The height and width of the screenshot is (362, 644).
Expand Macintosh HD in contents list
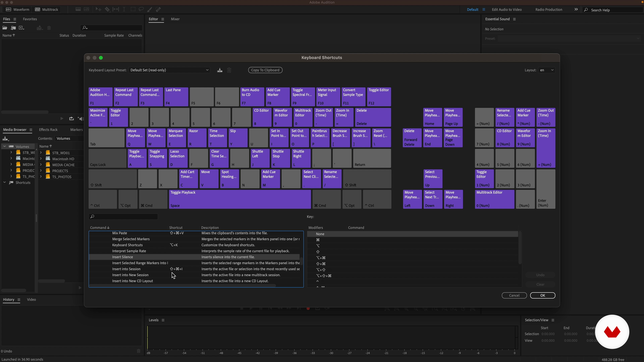point(41,159)
